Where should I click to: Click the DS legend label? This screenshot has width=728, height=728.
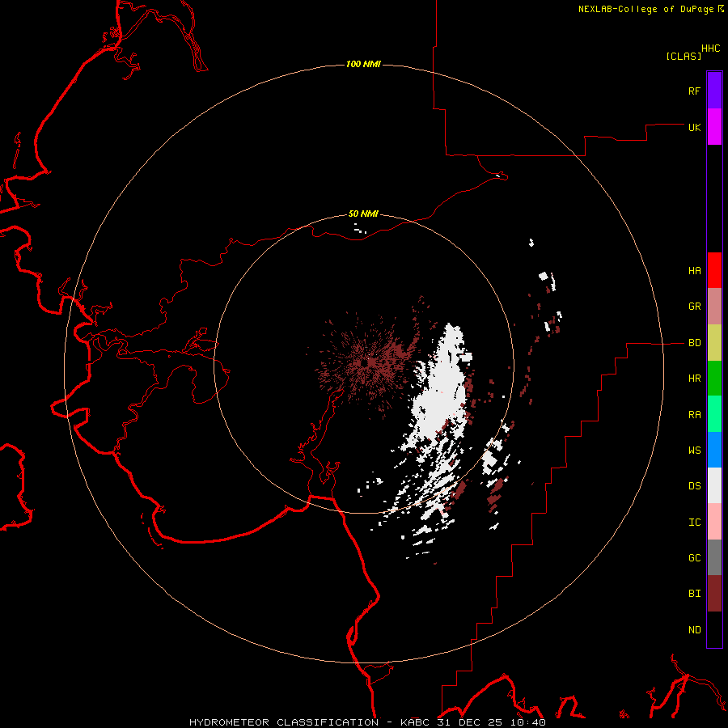pyautogui.click(x=694, y=485)
